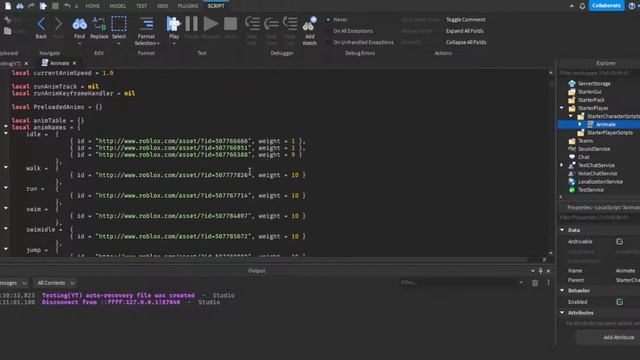Click the redo arrow in quick access bar
Screen dimensions: 640x360
click(x=31, y=6)
